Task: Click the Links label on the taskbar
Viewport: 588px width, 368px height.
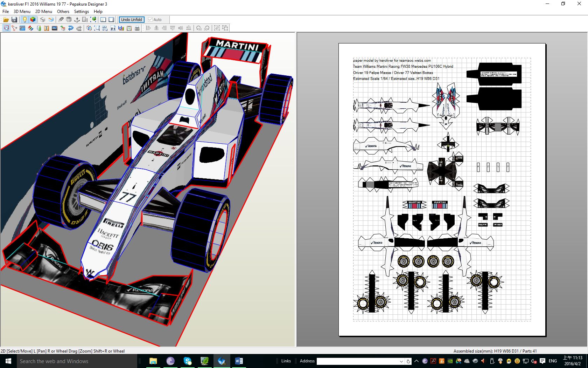Action: click(286, 361)
